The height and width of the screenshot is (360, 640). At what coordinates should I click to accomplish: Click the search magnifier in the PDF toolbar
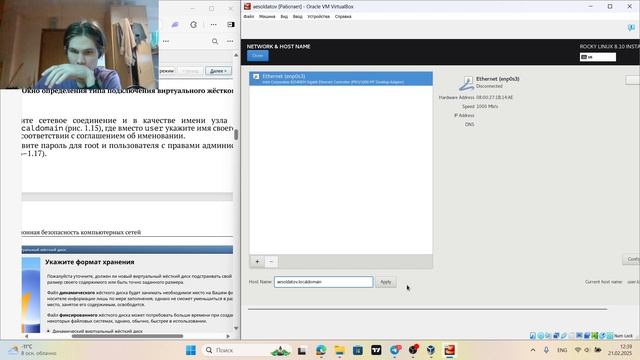pyautogui.click(x=215, y=41)
